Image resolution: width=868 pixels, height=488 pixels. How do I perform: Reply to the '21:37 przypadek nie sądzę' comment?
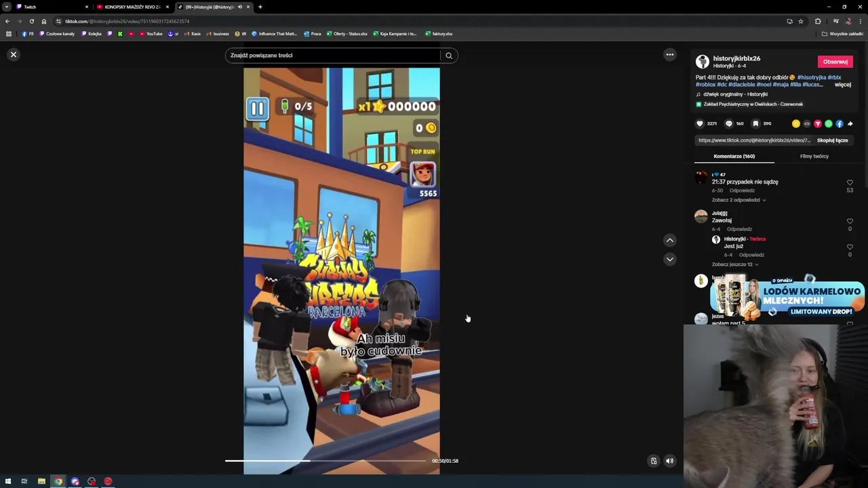point(742,191)
